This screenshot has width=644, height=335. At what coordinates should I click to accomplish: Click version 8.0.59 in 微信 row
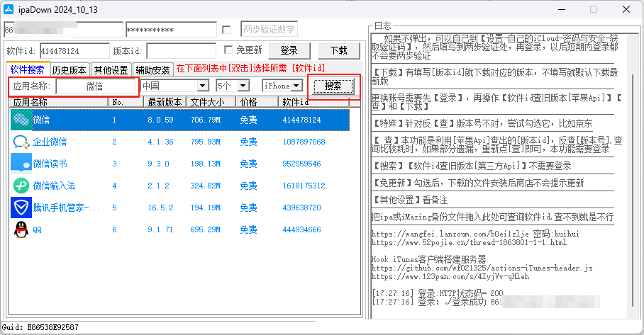click(x=160, y=120)
